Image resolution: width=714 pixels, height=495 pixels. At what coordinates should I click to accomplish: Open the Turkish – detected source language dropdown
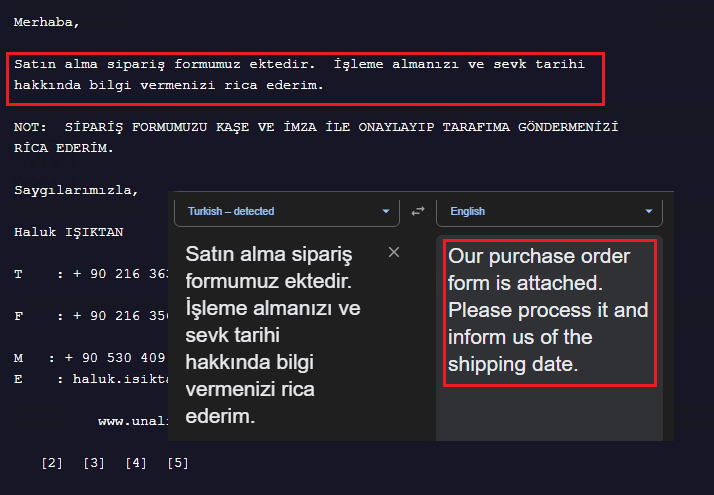288,211
